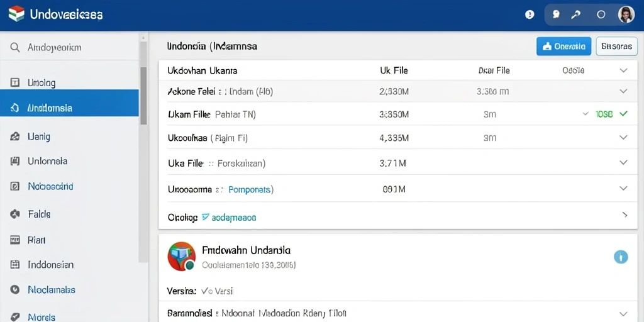Click the Uk File column header
The image size is (644, 322).
394,70
